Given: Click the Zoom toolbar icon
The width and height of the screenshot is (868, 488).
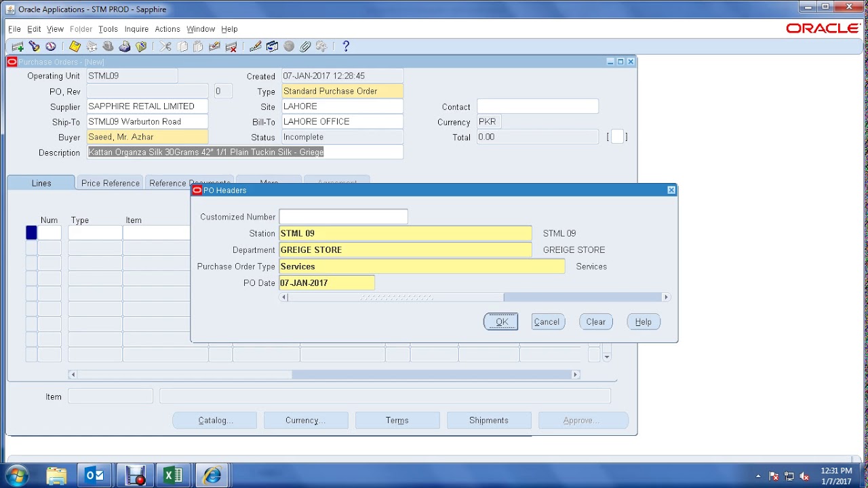Looking at the screenshot, I should [x=273, y=46].
